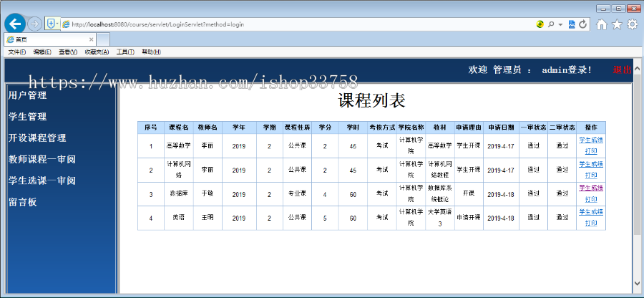Click 打印 link for 计算机网络 row
This screenshot has width=644, height=298.
[x=591, y=175]
